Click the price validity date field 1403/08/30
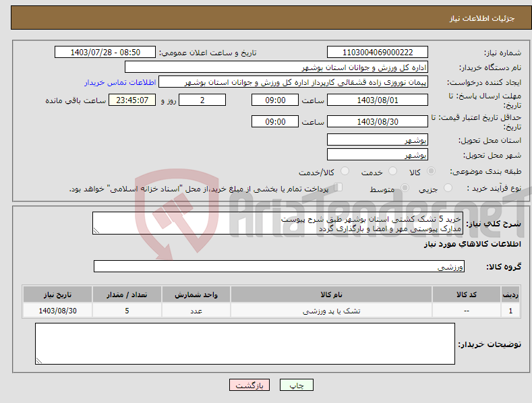This screenshot has height=403, width=532. 378,121
